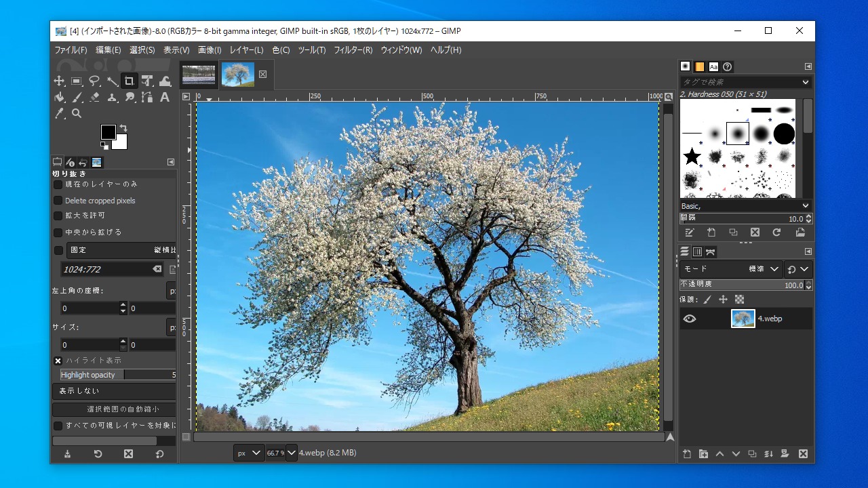Open the 編集(E) menu
The width and height of the screenshot is (868, 488).
[108, 50]
